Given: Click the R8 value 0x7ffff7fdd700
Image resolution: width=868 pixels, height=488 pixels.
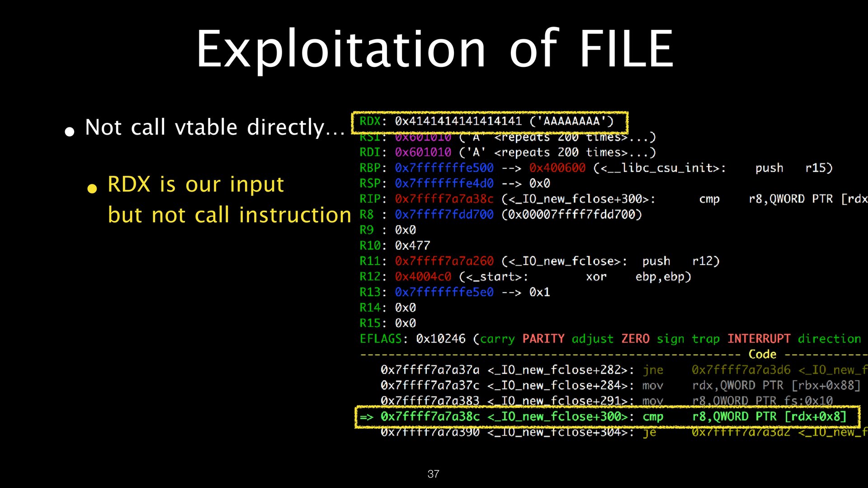Looking at the screenshot, I should coord(444,215).
